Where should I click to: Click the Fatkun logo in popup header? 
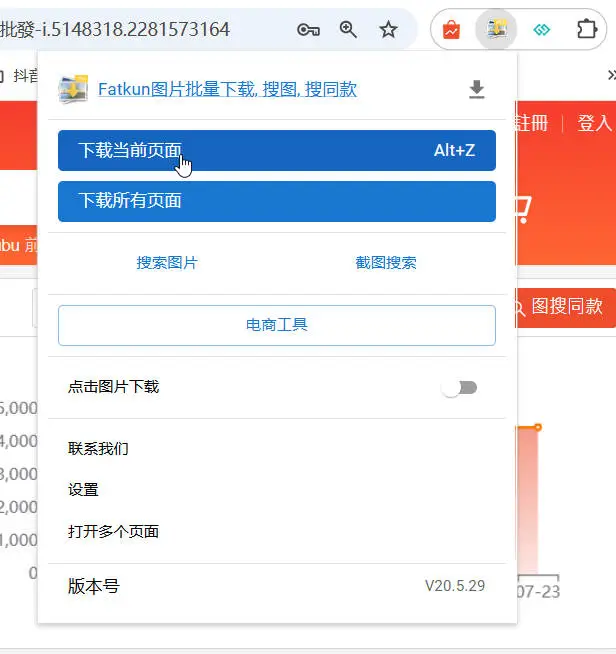point(73,89)
